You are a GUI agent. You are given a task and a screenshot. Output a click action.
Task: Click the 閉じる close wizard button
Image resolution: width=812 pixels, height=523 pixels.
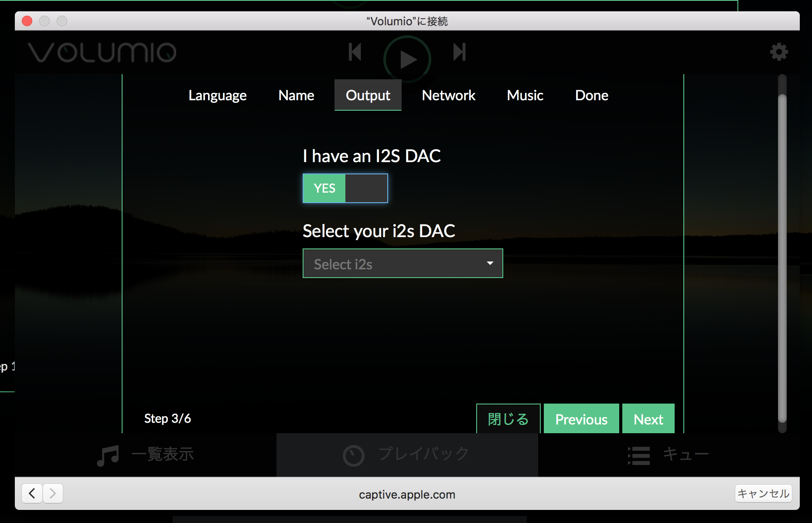[x=508, y=419]
